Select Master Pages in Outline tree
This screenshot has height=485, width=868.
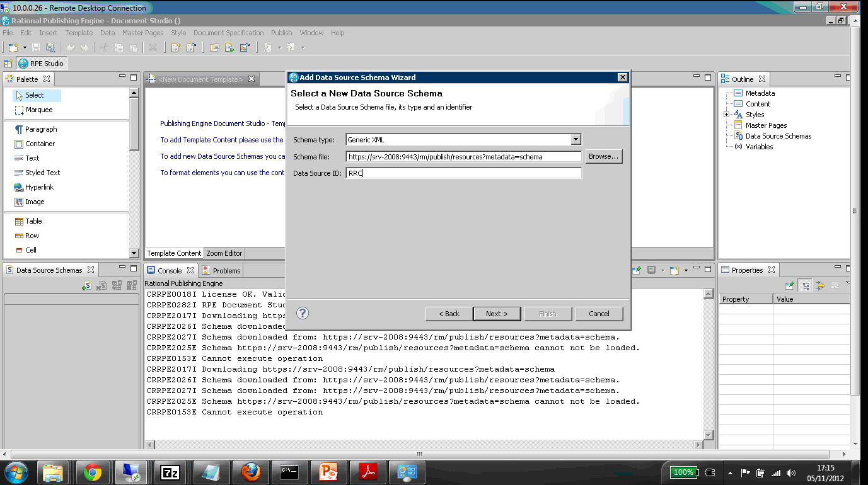(x=760, y=125)
